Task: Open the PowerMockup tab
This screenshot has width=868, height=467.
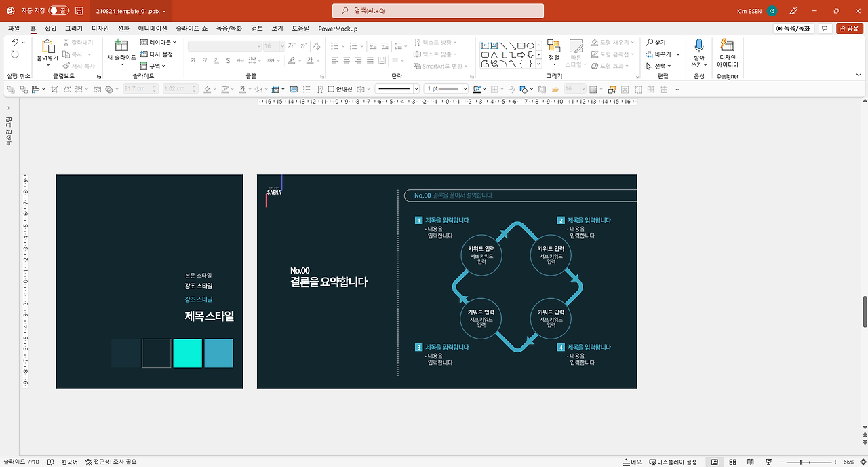Action: click(x=338, y=29)
